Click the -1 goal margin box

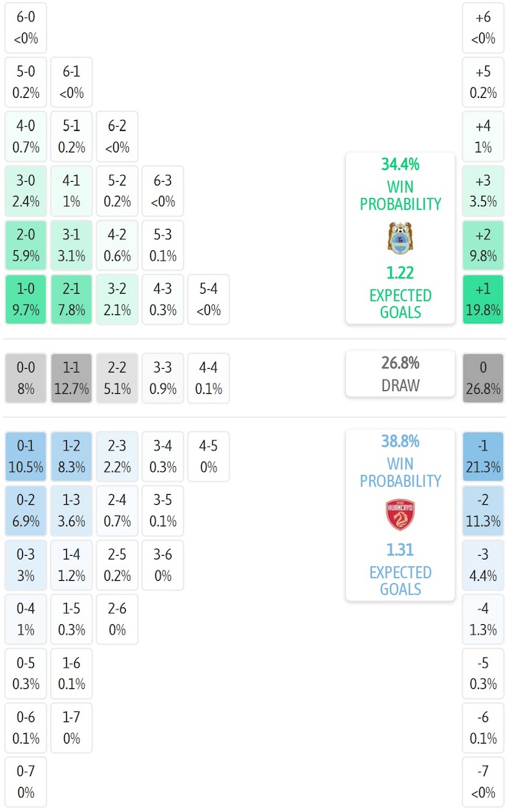483,456
